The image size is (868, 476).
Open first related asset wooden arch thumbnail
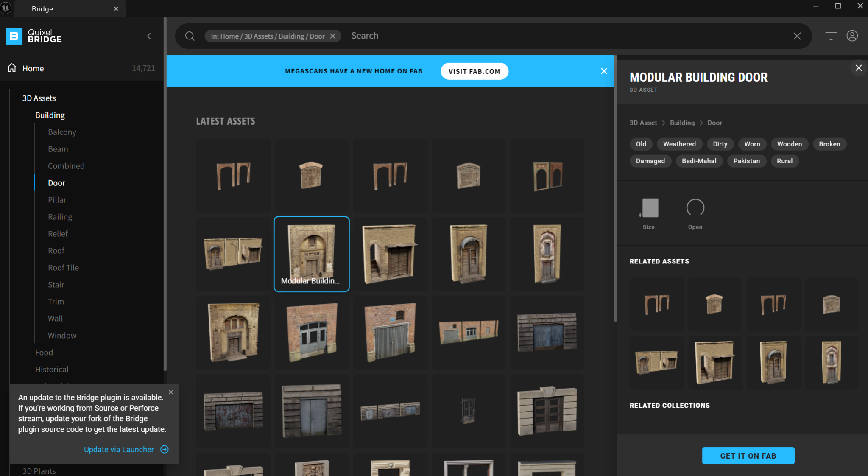click(656, 304)
